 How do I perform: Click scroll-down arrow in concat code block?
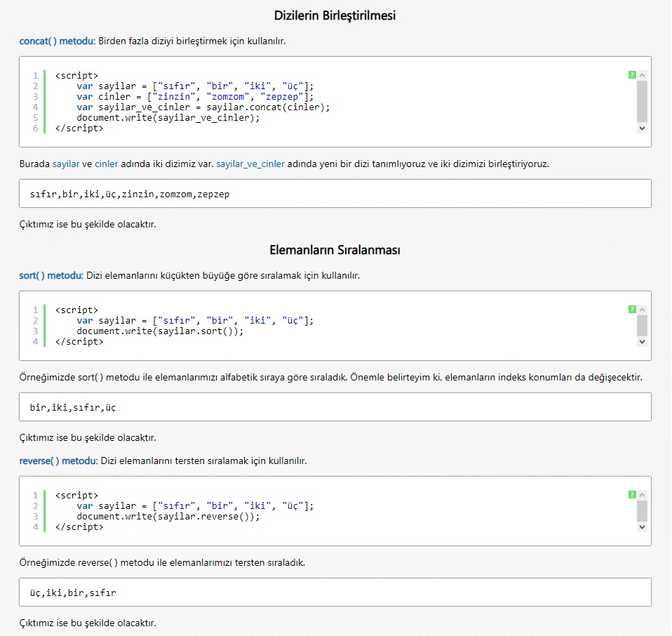tap(642, 128)
